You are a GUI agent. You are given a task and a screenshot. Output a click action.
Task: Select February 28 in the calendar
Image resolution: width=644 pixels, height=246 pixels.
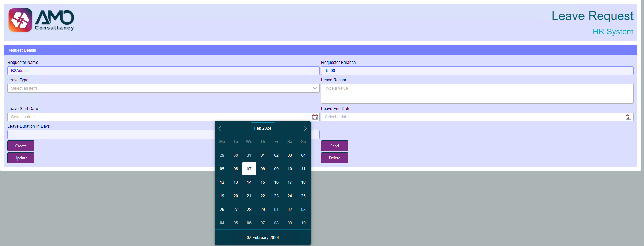249,210
